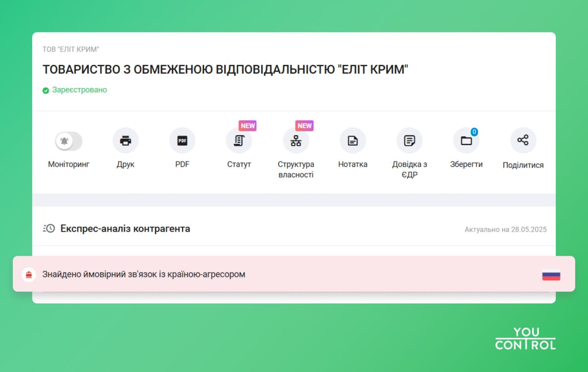588x372 pixels.
Task: Open the Статут document icon
Action: 239,140
